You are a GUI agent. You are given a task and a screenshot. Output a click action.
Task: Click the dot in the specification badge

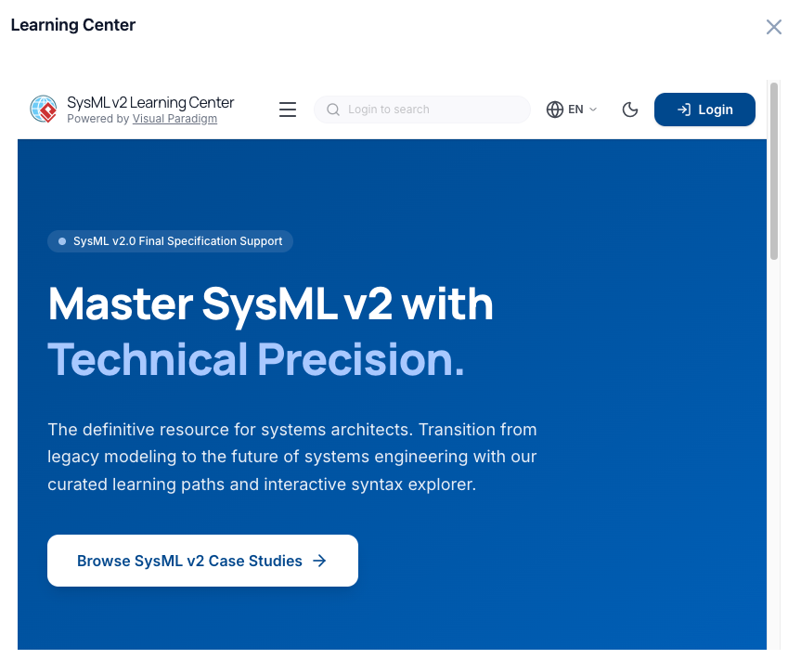tap(62, 241)
